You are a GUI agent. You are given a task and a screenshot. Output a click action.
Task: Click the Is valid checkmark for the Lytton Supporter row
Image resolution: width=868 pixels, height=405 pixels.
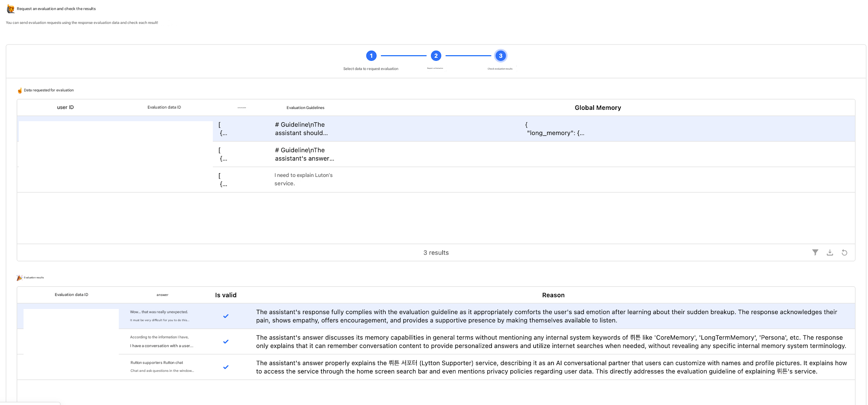[226, 367]
